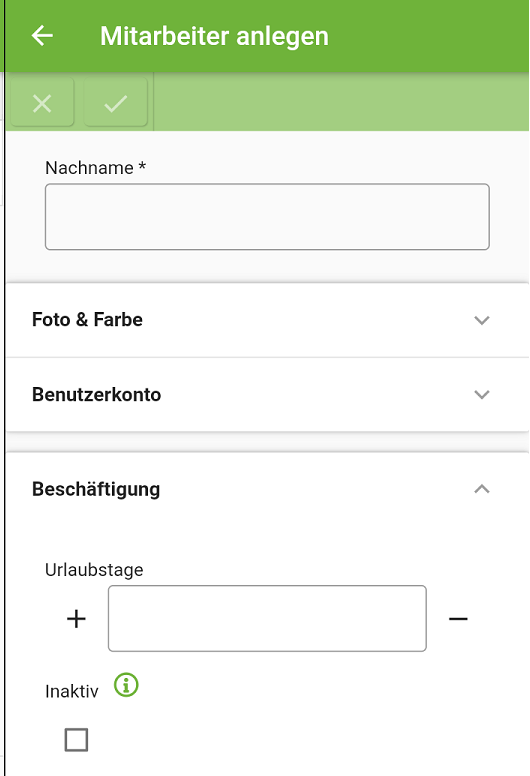Cancel with the X toolbar button
This screenshot has width=530, height=776.
(42, 103)
